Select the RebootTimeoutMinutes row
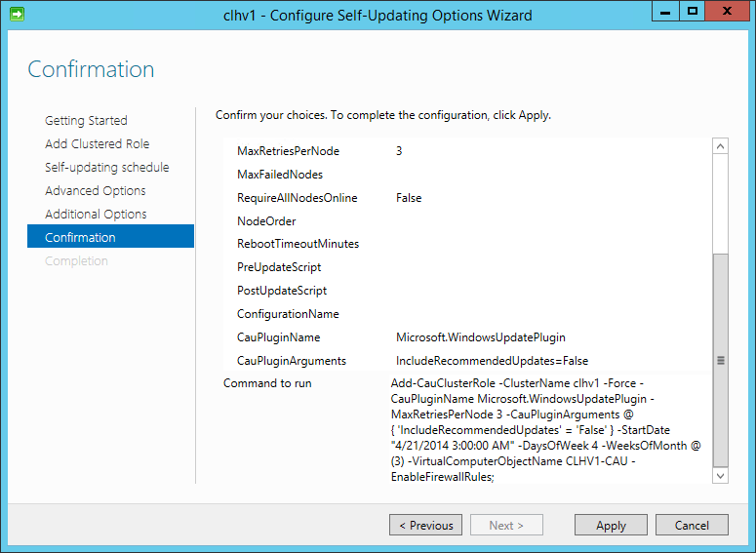Viewport: 756px width, 553px height. click(466, 244)
